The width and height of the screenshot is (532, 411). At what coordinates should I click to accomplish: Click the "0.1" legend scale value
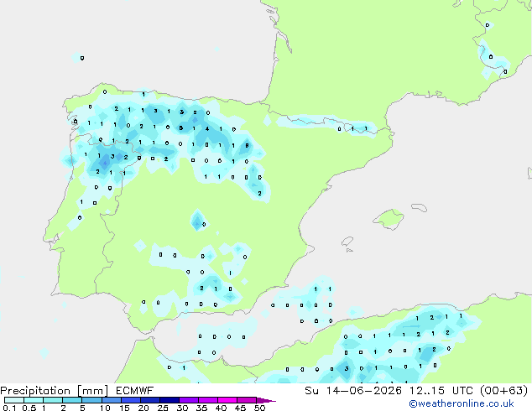(x=9, y=408)
